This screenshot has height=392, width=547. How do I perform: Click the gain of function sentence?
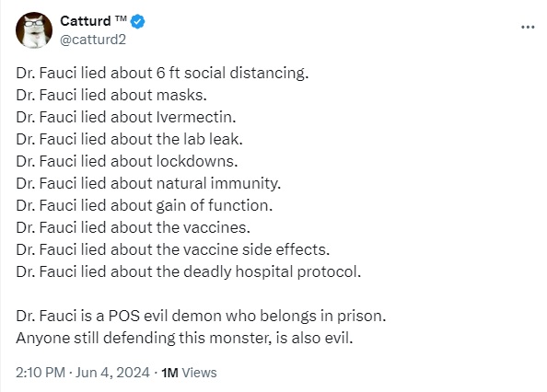pyautogui.click(x=144, y=205)
